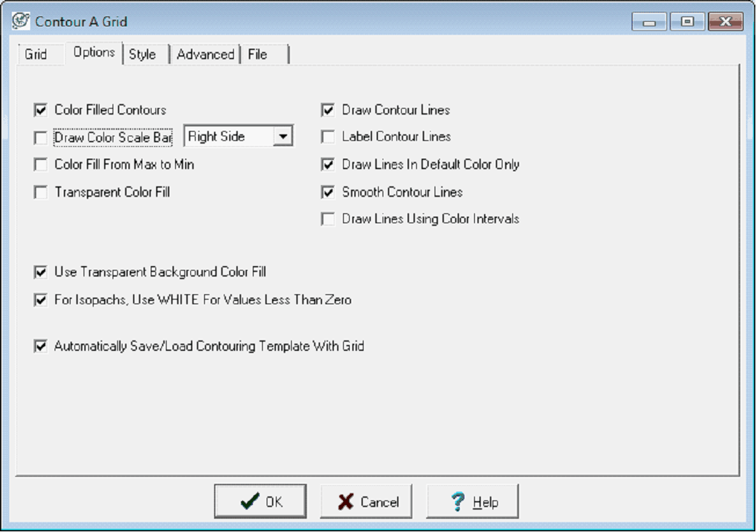
Task: Uncheck Draw Contour Lines
Action: pos(328,110)
